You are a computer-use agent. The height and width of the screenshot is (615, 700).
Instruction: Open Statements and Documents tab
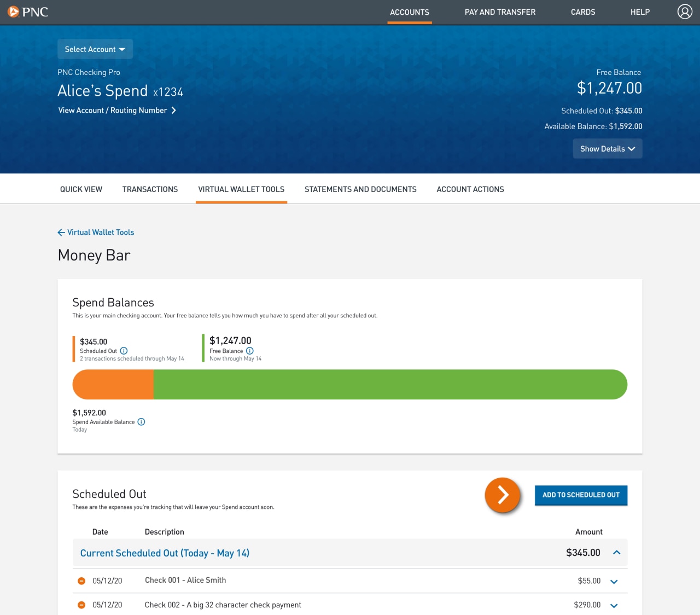(360, 189)
